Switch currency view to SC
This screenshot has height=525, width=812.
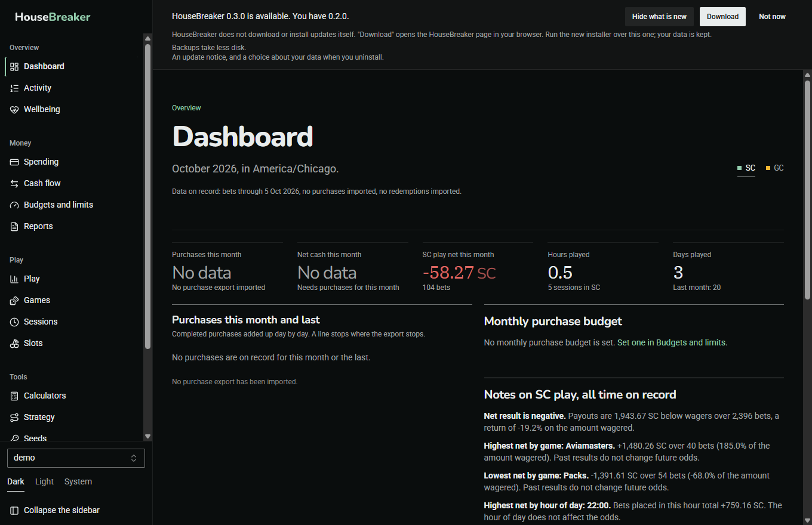(x=746, y=168)
